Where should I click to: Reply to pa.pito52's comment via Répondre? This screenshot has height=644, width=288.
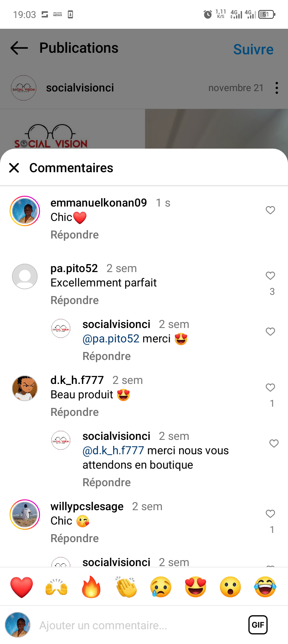pos(74,300)
